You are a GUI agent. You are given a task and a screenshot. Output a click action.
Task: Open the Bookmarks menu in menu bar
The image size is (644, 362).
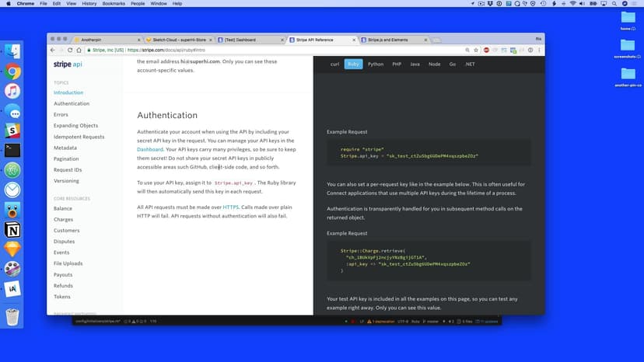point(115,4)
